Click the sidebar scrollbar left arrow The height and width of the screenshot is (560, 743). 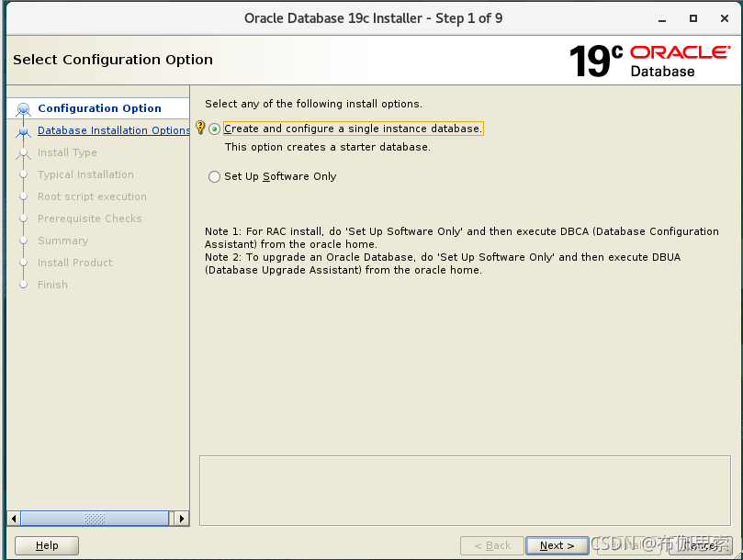(14, 519)
